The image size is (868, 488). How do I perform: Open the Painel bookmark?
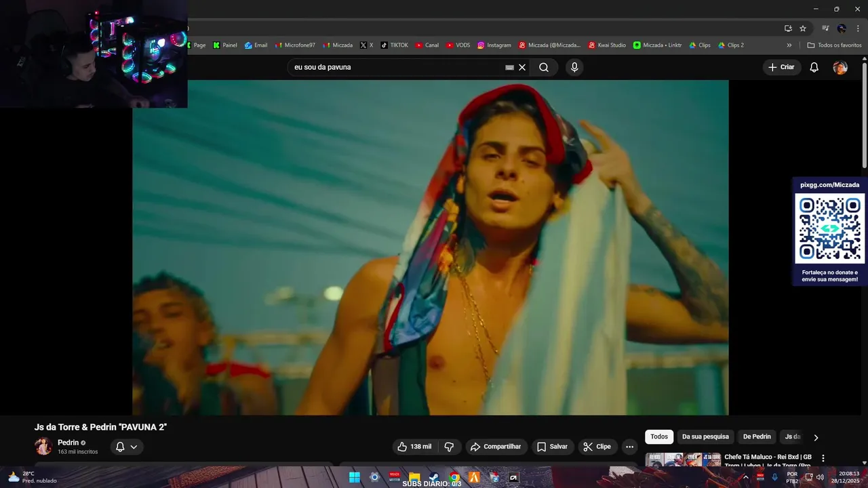225,45
